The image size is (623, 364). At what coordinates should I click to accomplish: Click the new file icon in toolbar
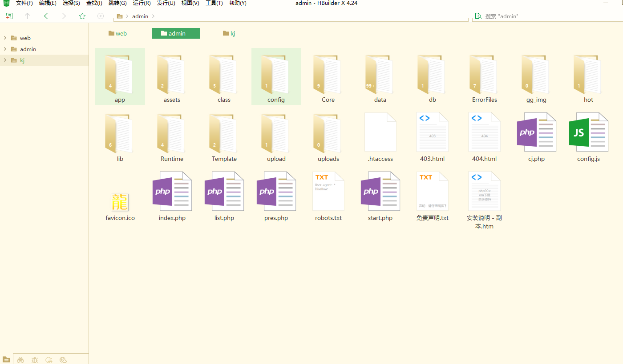9,16
